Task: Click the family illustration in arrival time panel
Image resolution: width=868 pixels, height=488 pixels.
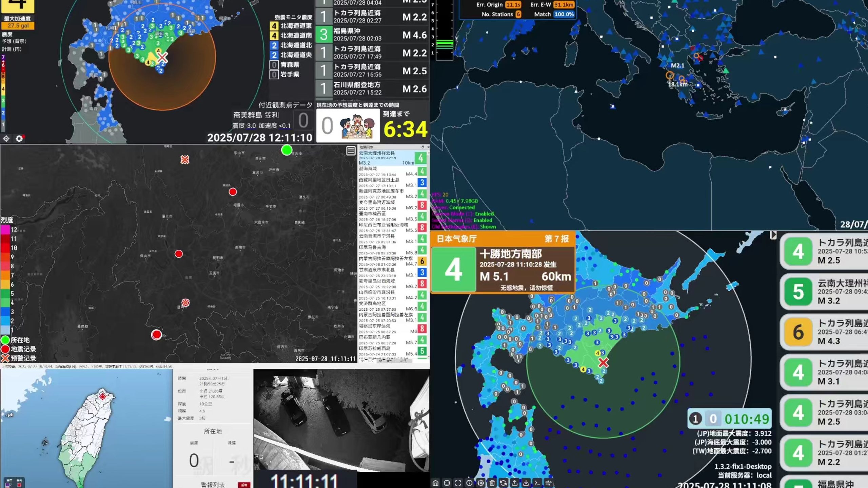Action: [x=357, y=126]
